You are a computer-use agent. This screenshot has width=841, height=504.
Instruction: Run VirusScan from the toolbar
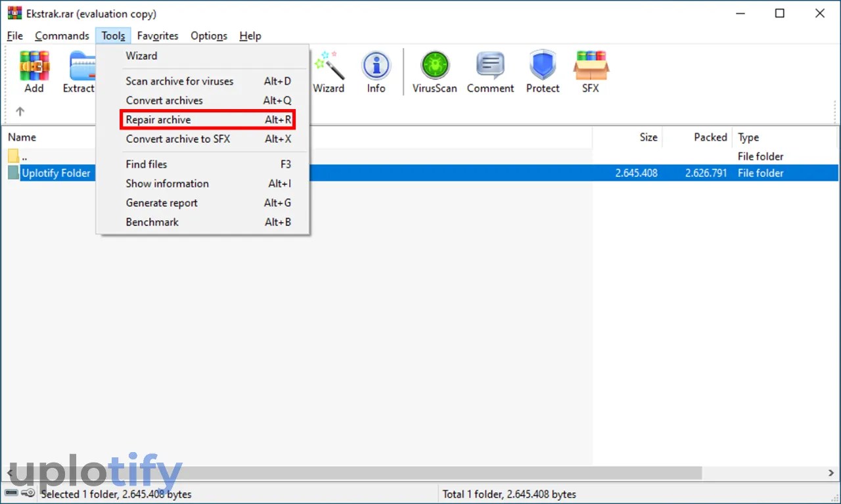(434, 72)
